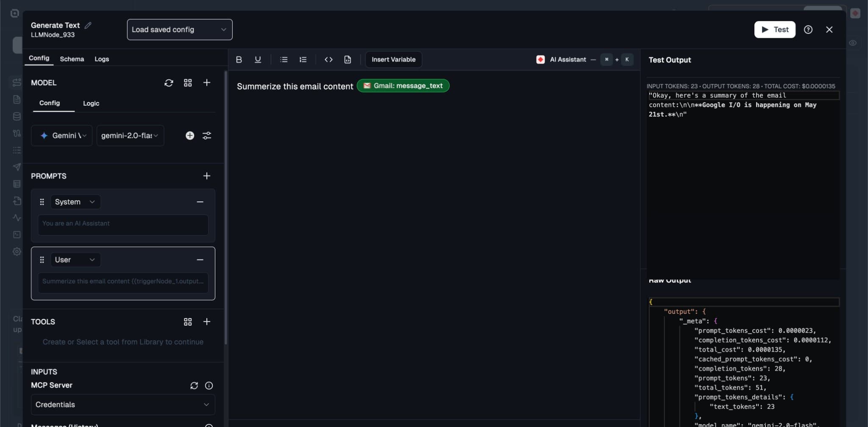Open the Logs tab

point(101,59)
